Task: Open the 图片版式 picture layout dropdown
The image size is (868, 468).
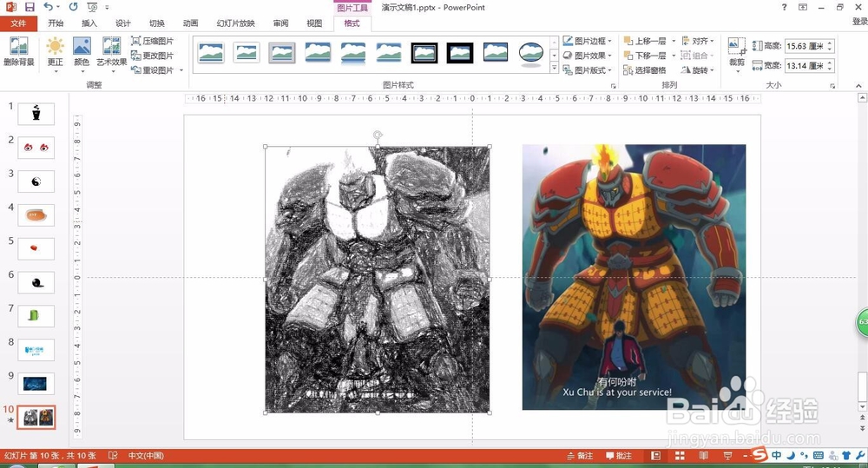Action: coord(587,70)
